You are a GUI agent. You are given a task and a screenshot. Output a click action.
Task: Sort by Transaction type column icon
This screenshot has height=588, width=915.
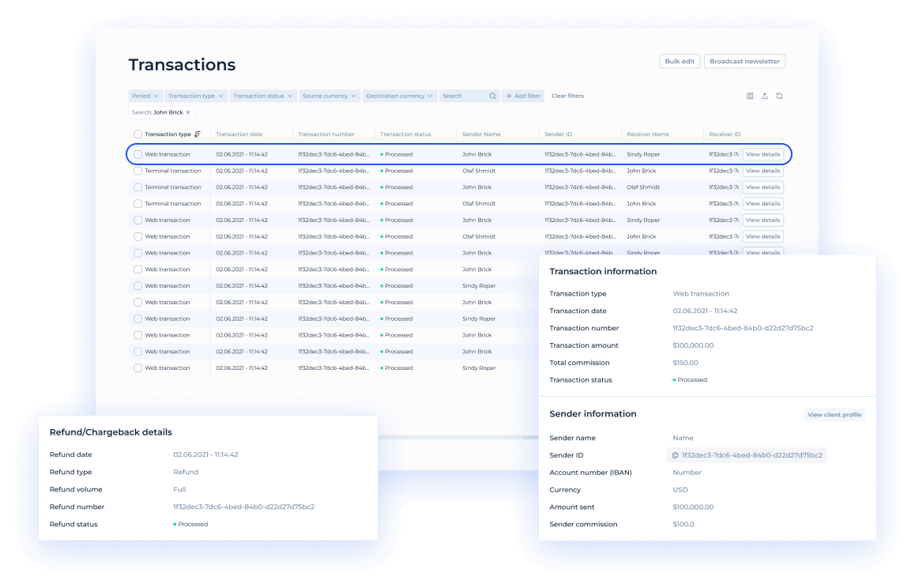pos(198,134)
